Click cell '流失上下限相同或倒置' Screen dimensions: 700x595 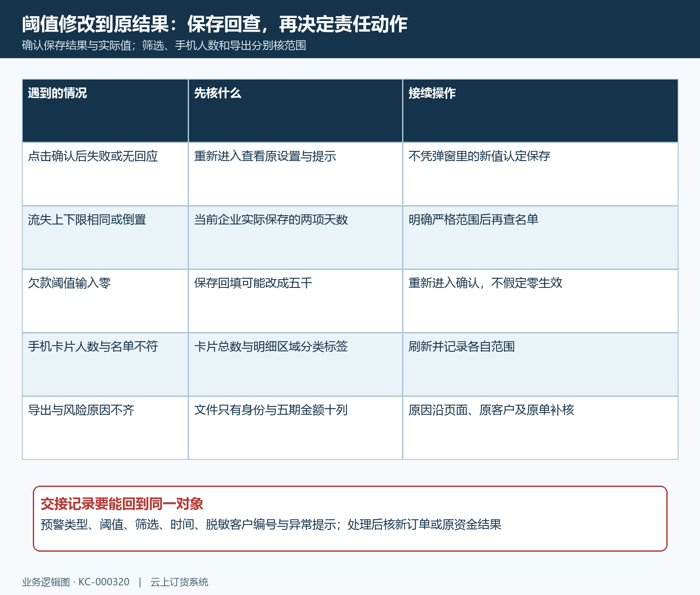pos(105,238)
